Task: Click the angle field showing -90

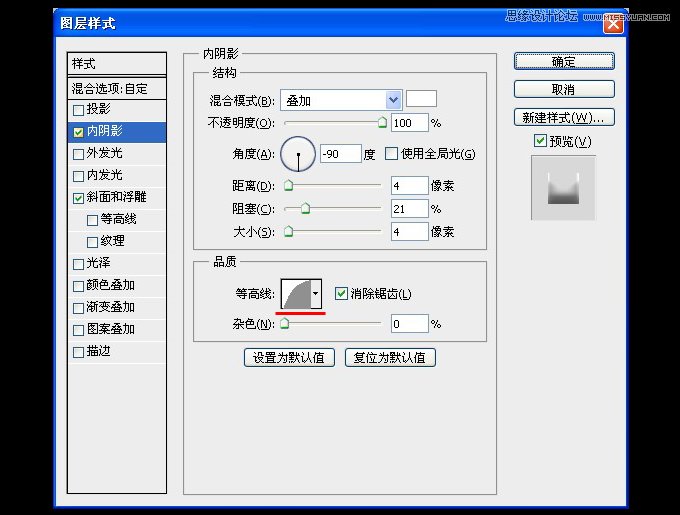Action: pyautogui.click(x=340, y=154)
